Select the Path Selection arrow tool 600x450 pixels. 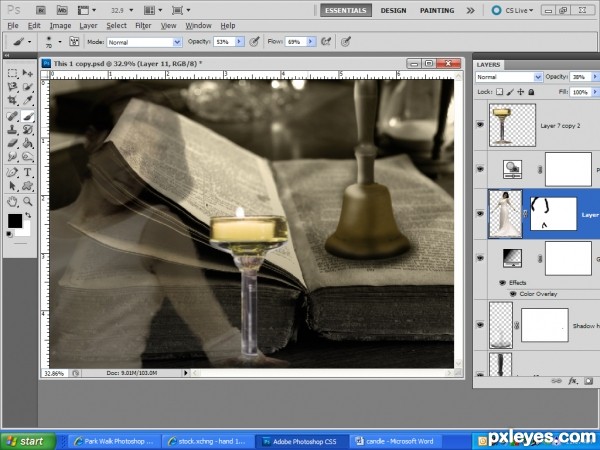tap(12, 186)
